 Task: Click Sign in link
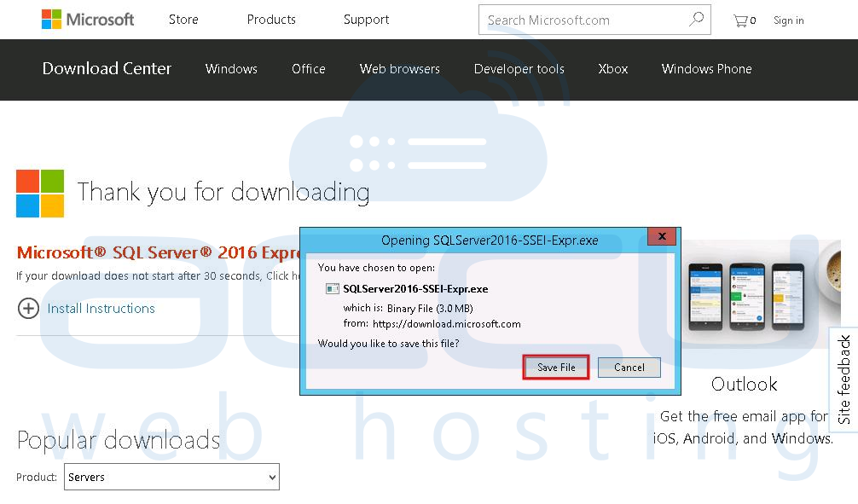point(789,20)
